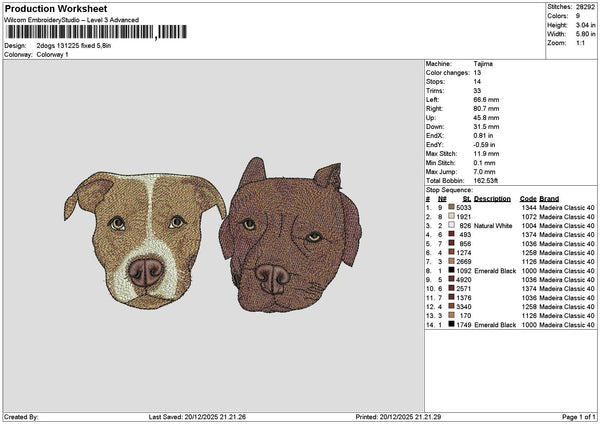This screenshot has height=424, width=600.
Task: Click the Up value '45.8 mm'
Action: pyautogui.click(x=486, y=118)
